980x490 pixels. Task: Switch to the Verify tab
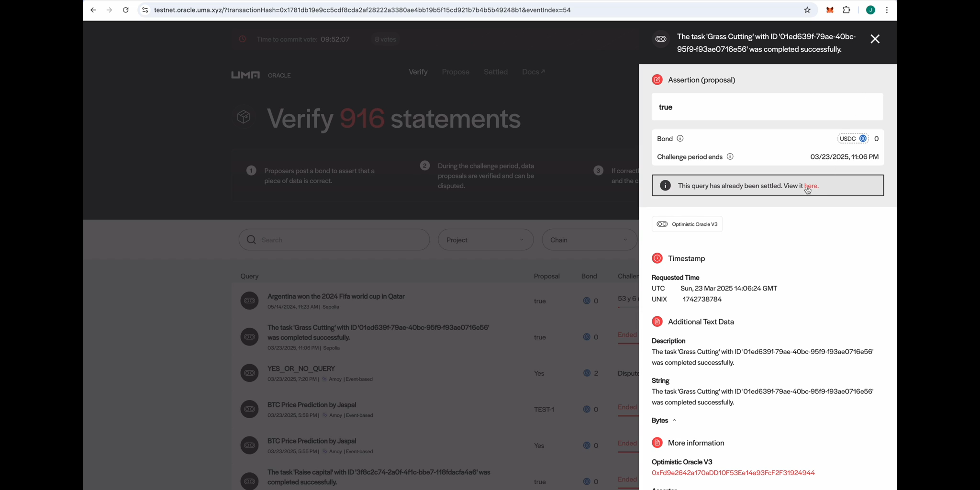tap(418, 72)
